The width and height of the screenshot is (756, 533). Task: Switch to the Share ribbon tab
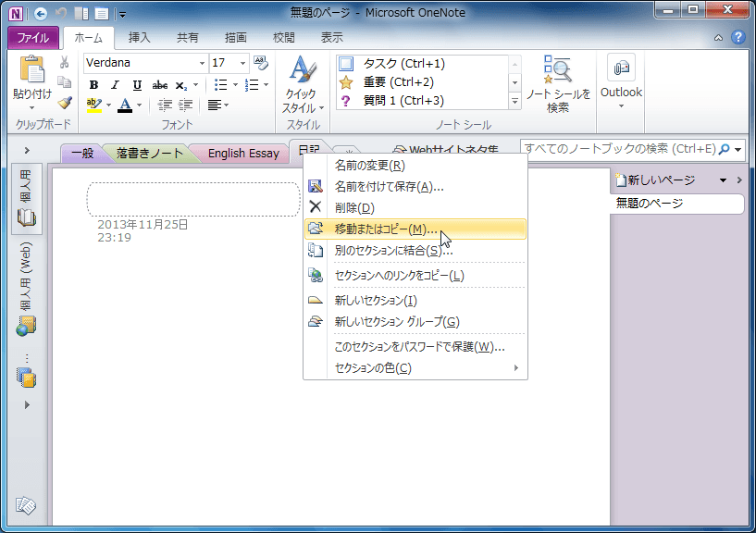click(x=188, y=38)
